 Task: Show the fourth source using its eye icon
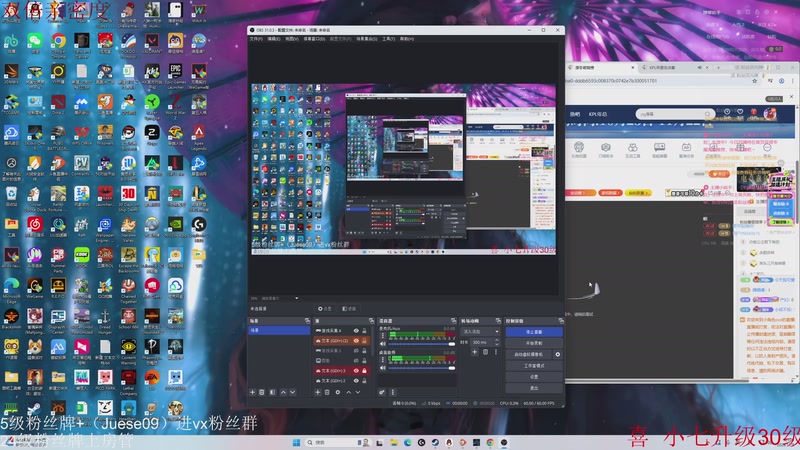coord(356,361)
